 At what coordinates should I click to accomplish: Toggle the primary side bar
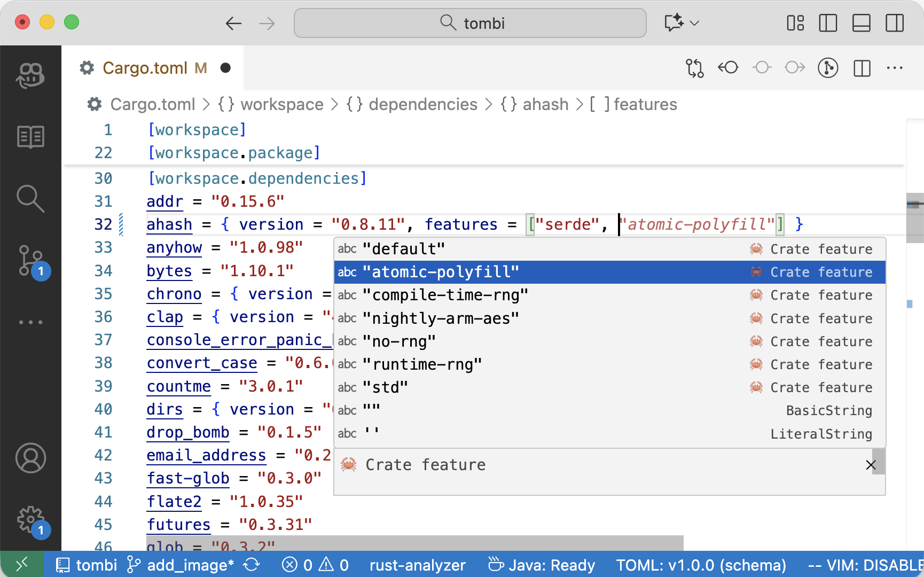pyautogui.click(x=828, y=23)
